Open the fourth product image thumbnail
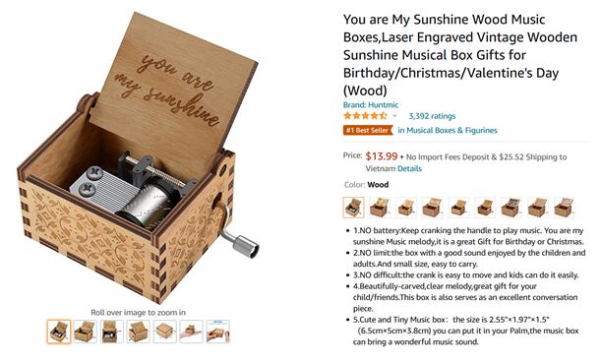Image resolution: width=601 pixels, height=364 pixels. tap(138, 332)
